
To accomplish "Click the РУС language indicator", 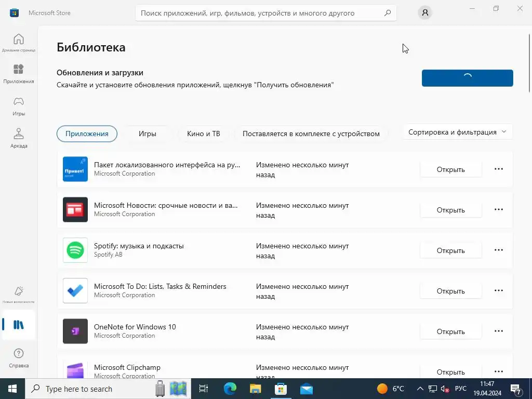I will [460, 389].
